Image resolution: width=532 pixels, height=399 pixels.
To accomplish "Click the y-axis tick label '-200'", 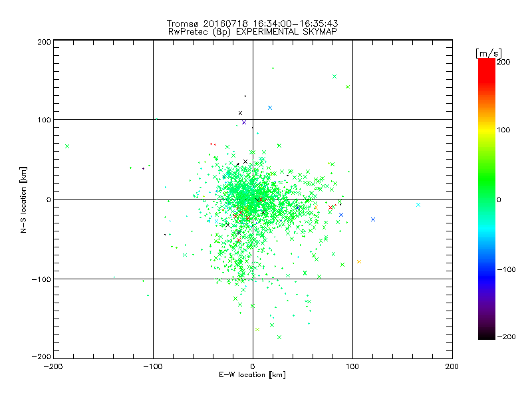I will [41, 356].
